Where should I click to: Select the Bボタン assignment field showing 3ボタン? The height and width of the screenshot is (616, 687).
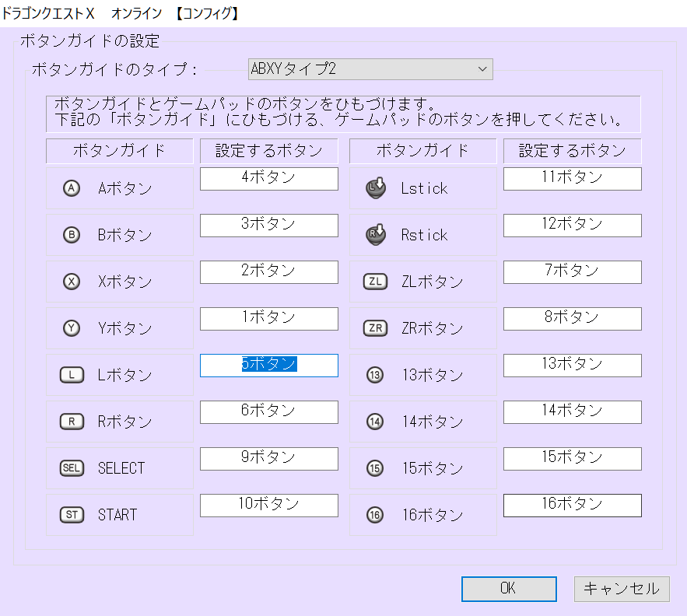269,226
